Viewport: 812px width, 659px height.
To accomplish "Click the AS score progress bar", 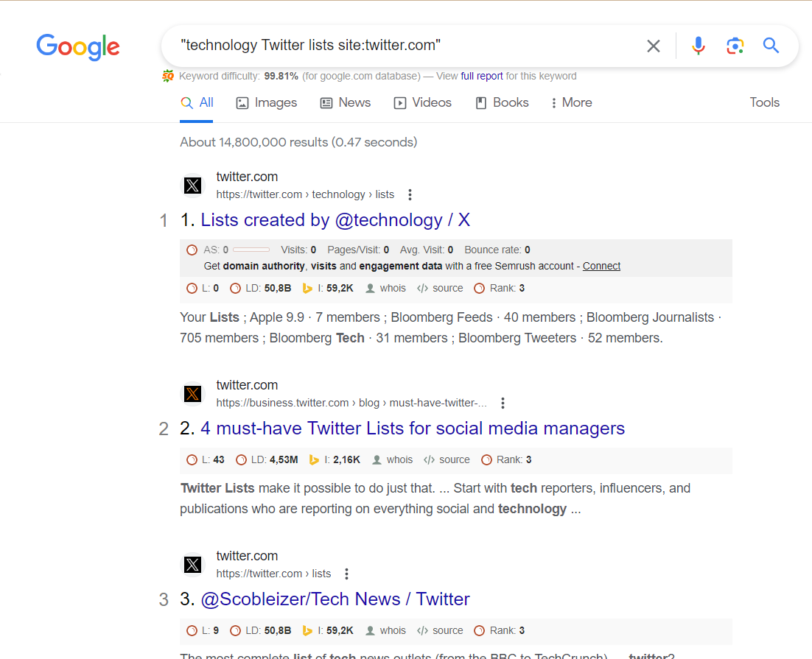I will [251, 249].
